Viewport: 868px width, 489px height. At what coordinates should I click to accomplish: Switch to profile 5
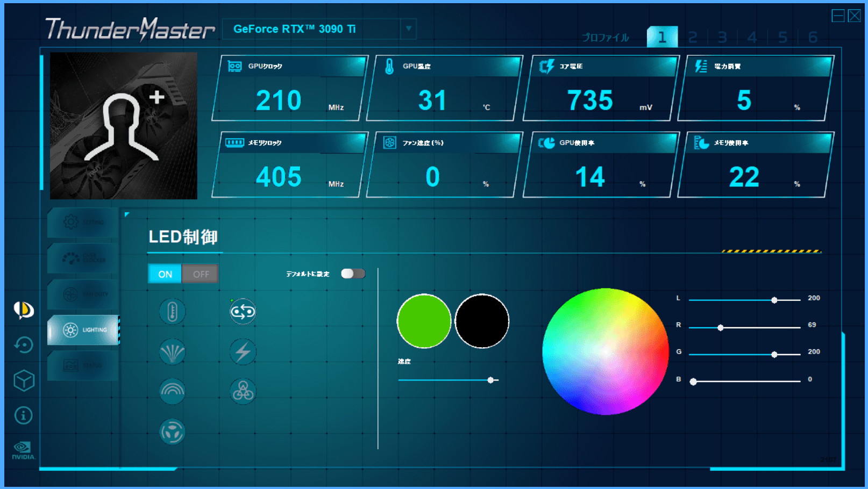782,37
